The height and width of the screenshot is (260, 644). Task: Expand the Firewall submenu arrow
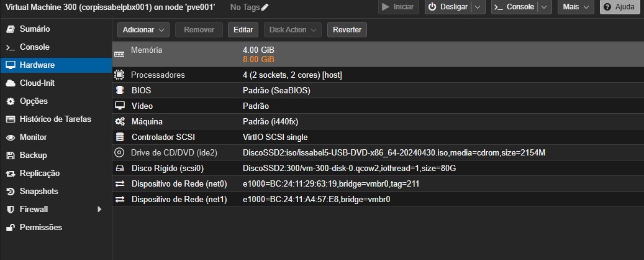click(x=99, y=210)
